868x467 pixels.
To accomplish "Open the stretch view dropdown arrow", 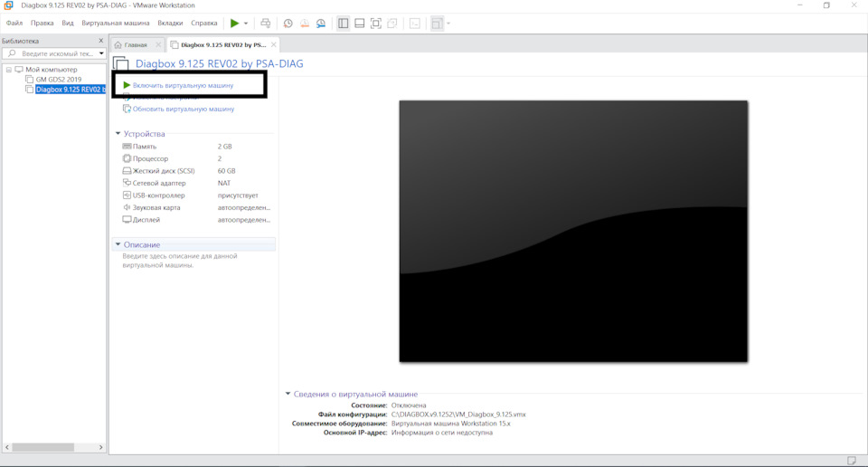I will (x=448, y=24).
